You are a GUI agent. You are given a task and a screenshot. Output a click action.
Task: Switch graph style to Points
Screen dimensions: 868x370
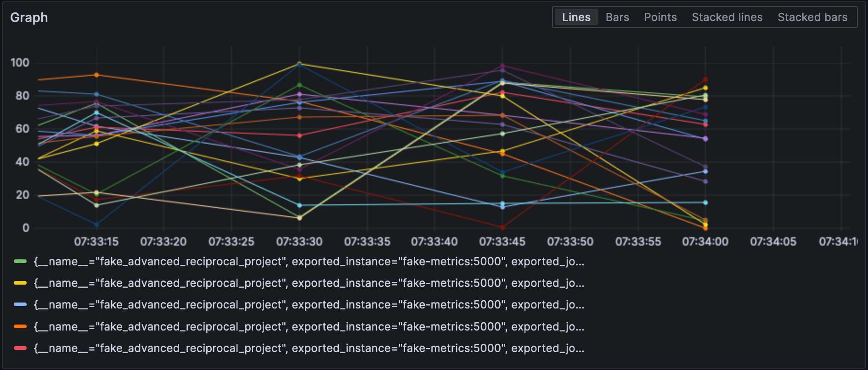[660, 17]
